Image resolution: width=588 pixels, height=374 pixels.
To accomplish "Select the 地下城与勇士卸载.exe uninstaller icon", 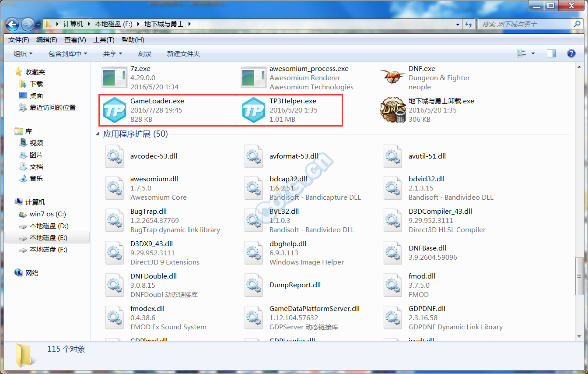I will (x=393, y=110).
